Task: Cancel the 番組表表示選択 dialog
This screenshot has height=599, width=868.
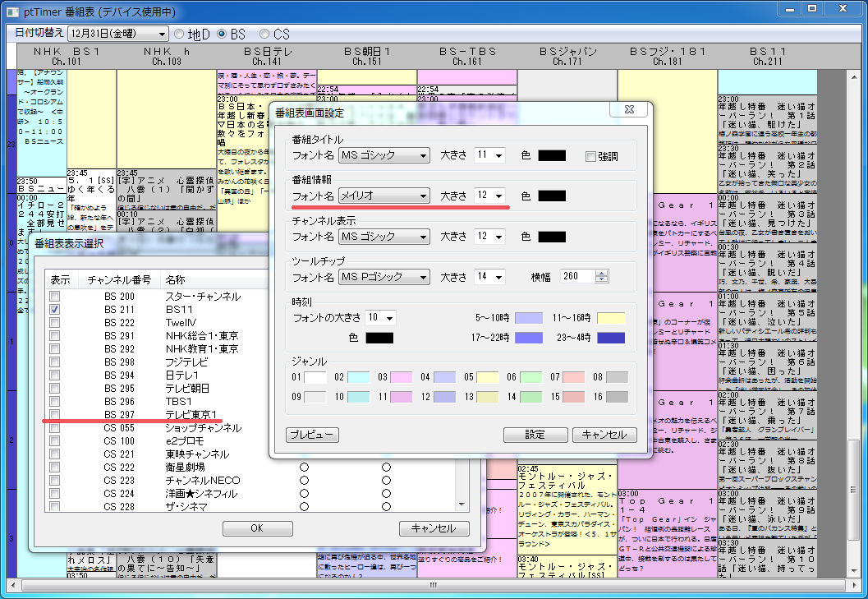Action: pyautogui.click(x=434, y=528)
